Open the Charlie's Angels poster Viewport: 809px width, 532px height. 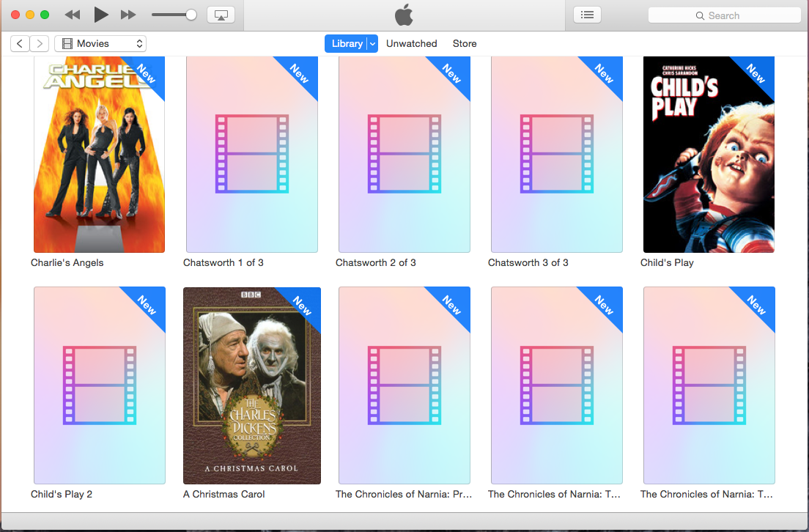point(99,155)
